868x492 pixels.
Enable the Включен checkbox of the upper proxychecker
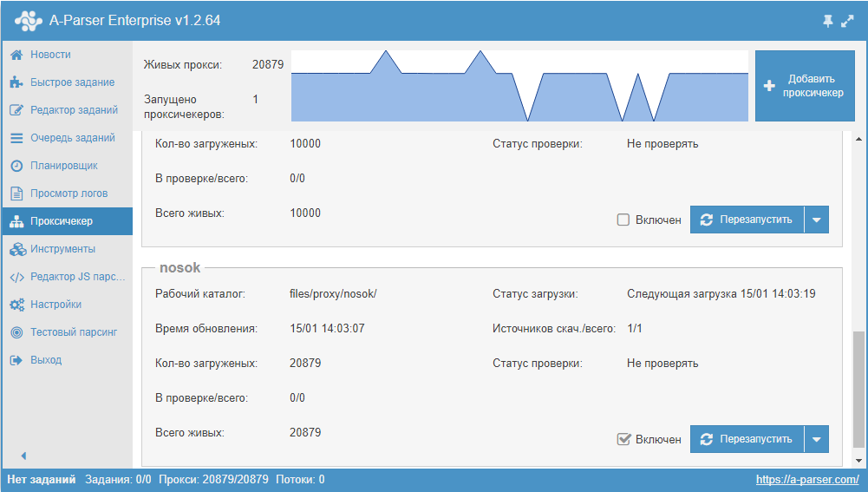tap(623, 220)
